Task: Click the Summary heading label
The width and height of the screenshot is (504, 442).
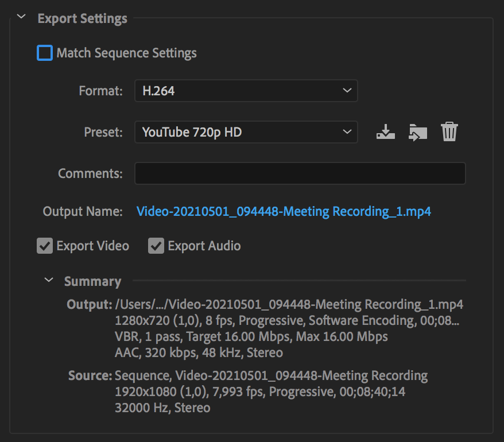Action: 92,281
